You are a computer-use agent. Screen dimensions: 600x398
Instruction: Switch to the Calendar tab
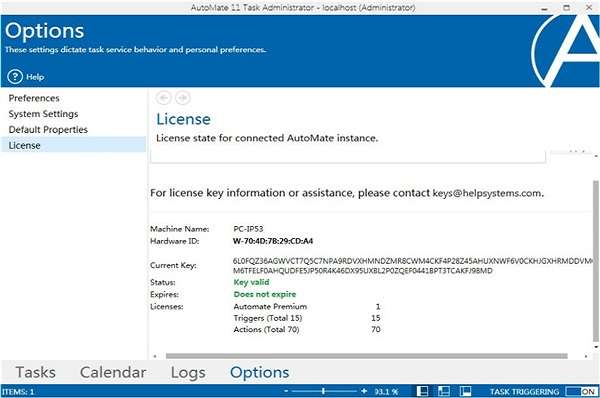tap(113, 372)
